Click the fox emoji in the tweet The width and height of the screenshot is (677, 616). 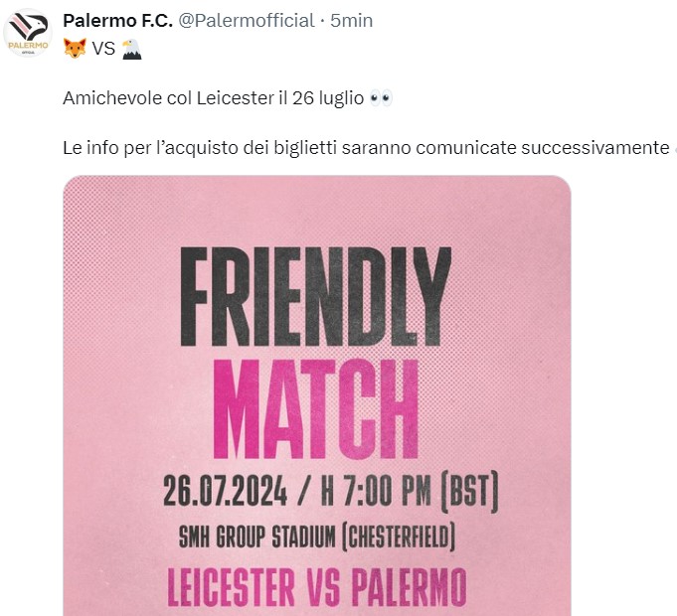coord(75,49)
